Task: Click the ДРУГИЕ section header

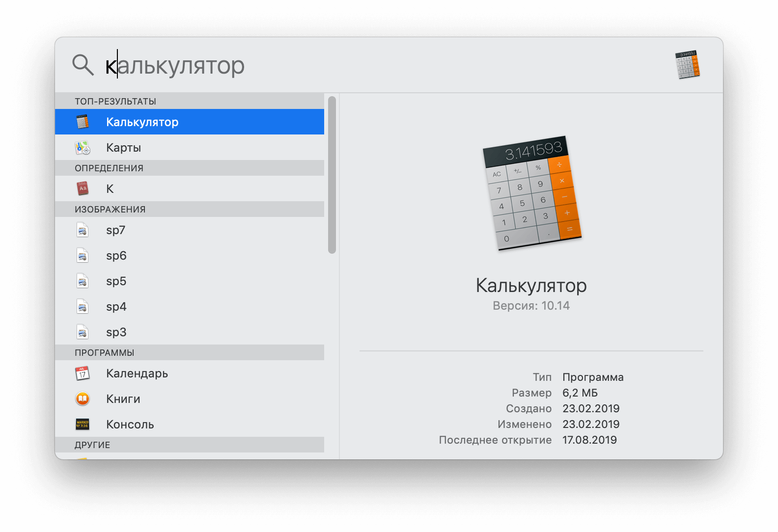Action: 190,445
